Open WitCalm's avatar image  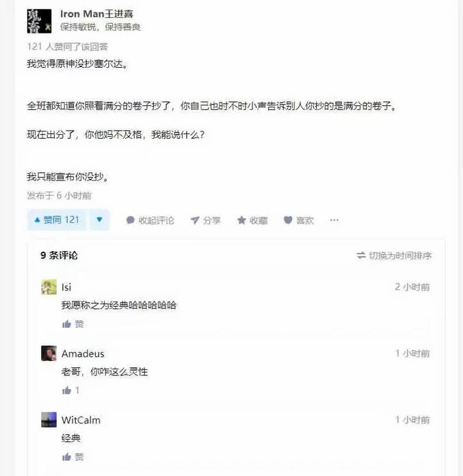[49, 420]
